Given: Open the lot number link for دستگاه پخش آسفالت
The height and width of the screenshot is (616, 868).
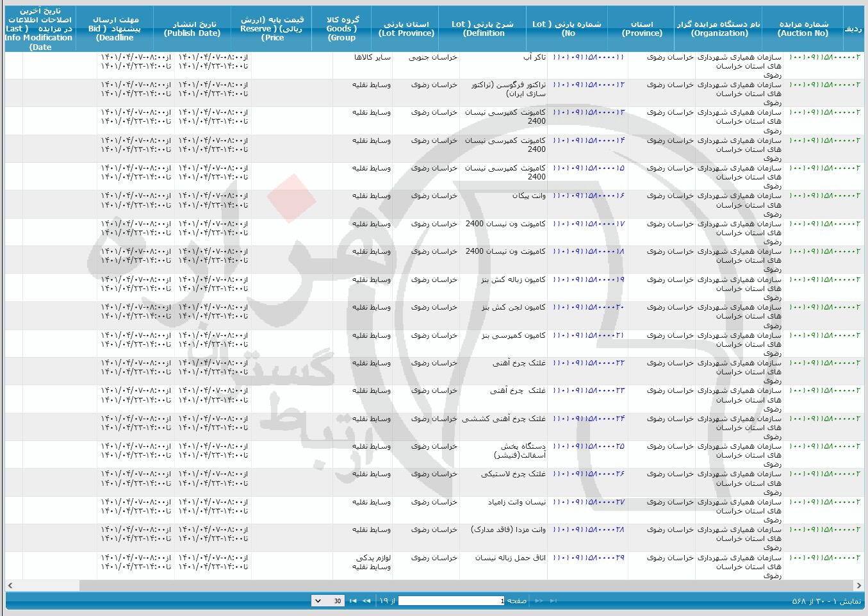Looking at the screenshot, I should [588, 446].
